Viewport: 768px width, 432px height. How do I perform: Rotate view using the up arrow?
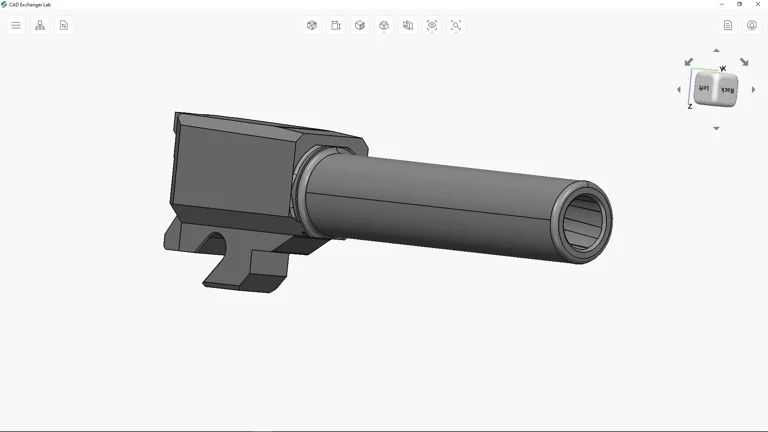coord(716,51)
